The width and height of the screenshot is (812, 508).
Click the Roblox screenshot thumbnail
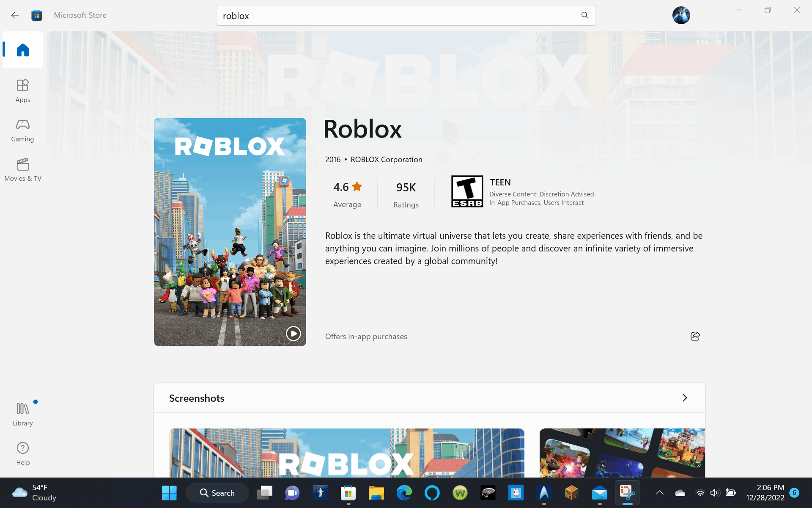[x=347, y=453]
